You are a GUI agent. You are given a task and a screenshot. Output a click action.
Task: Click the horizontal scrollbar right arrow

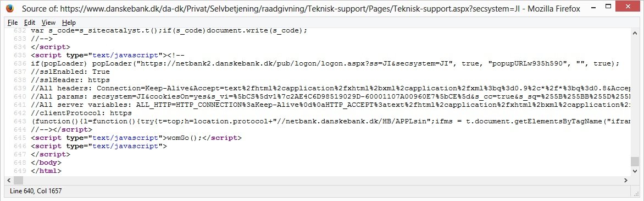pyautogui.click(x=626, y=180)
